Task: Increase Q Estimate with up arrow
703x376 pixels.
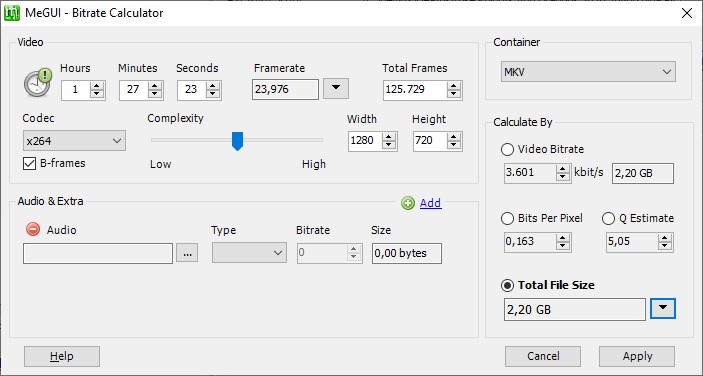Action: coord(665,238)
